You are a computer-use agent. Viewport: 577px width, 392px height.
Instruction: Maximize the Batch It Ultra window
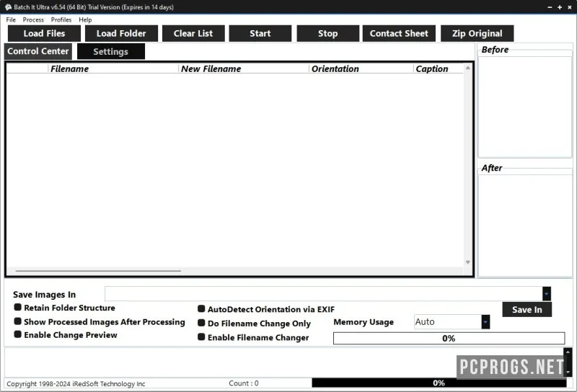(x=560, y=7)
